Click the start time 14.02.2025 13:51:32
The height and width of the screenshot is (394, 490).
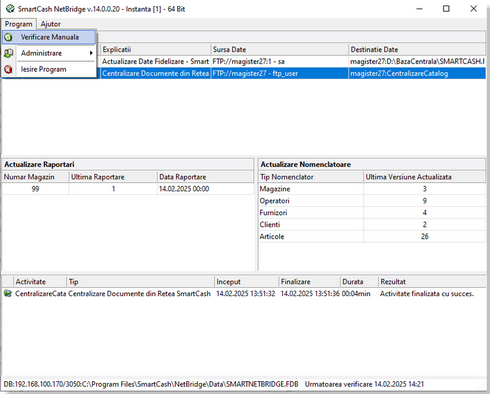point(246,294)
